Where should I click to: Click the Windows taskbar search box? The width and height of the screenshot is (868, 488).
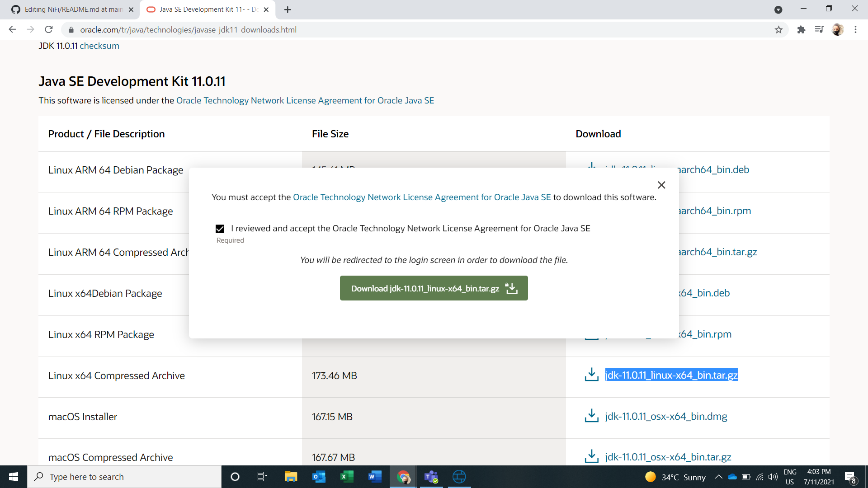click(124, 477)
